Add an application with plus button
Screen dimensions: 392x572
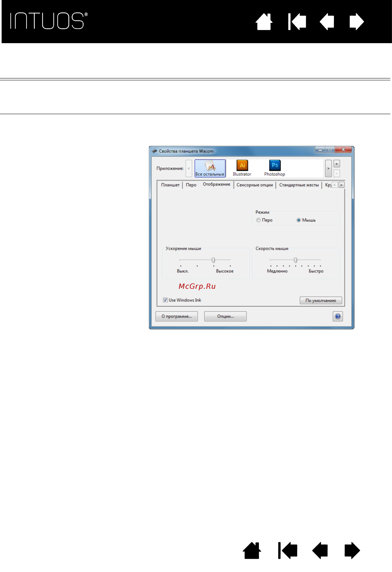click(337, 164)
